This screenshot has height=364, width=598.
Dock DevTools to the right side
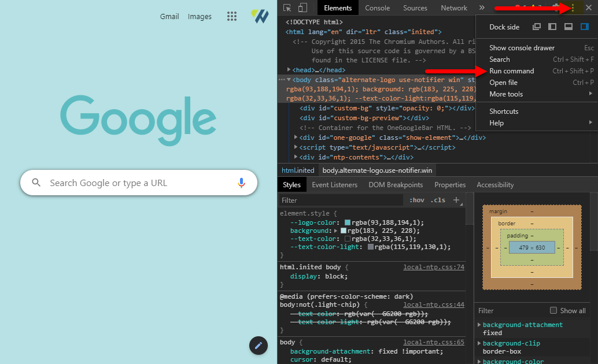click(584, 27)
